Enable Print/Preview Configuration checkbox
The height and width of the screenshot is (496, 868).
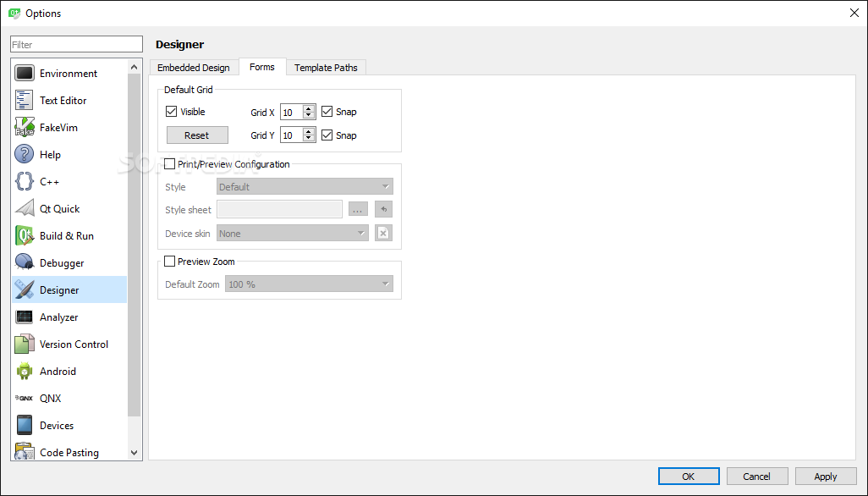(170, 164)
